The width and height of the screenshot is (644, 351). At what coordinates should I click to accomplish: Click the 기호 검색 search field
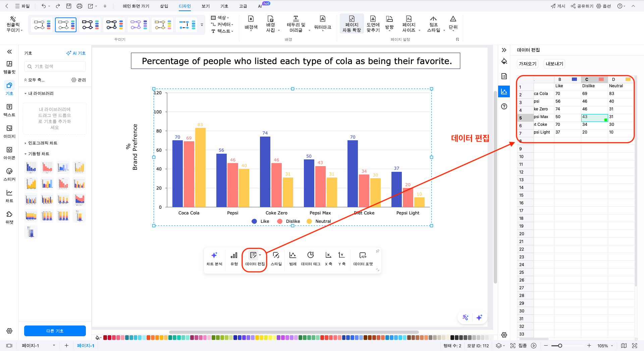pyautogui.click(x=55, y=66)
